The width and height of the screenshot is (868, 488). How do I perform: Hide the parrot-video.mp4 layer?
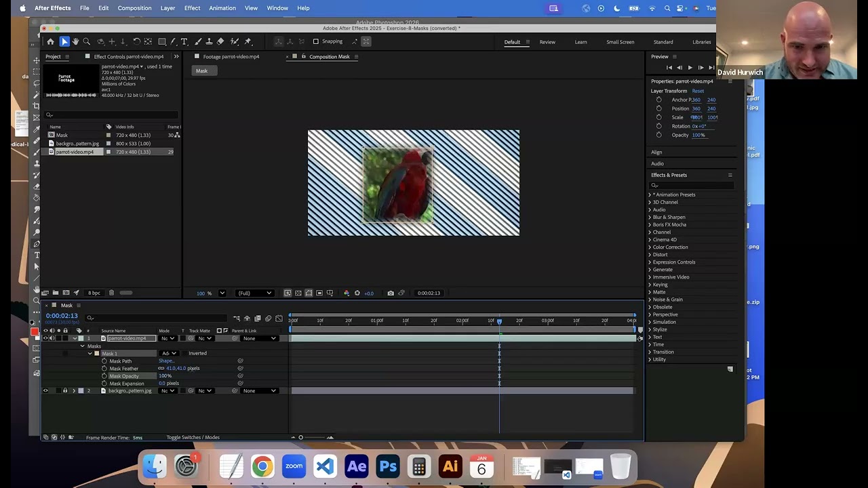[45, 338]
